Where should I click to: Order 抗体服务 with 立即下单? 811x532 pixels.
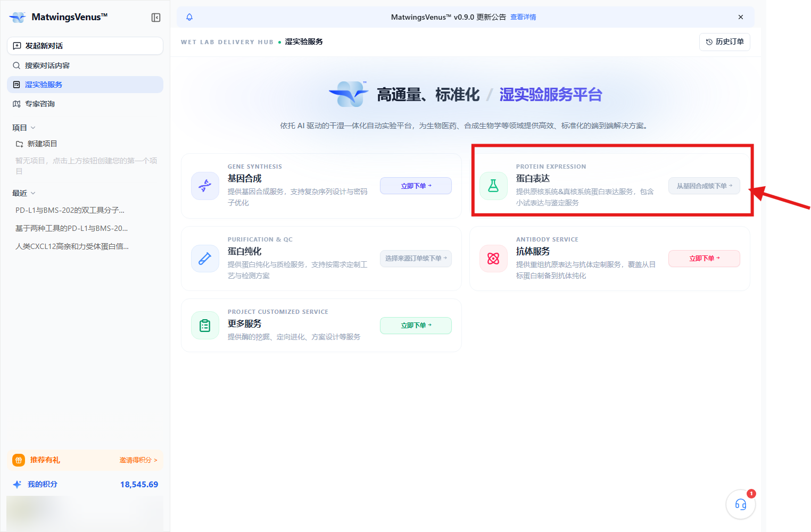704,259
